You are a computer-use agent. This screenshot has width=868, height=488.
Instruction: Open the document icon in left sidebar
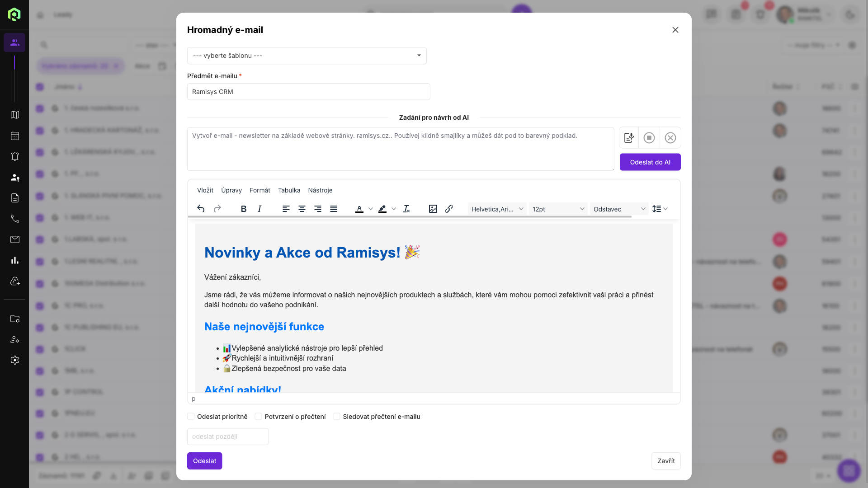point(15,198)
